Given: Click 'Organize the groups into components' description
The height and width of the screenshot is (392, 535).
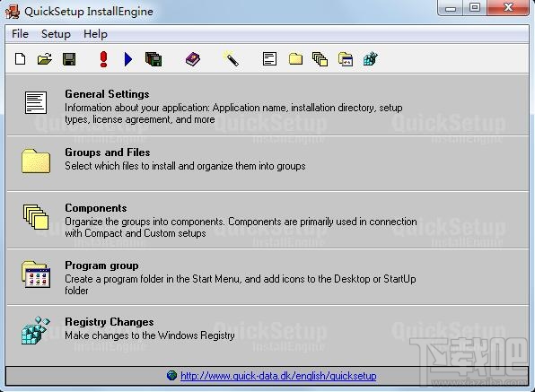Looking at the screenshot, I should pyautogui.click(x=241, y=227).
